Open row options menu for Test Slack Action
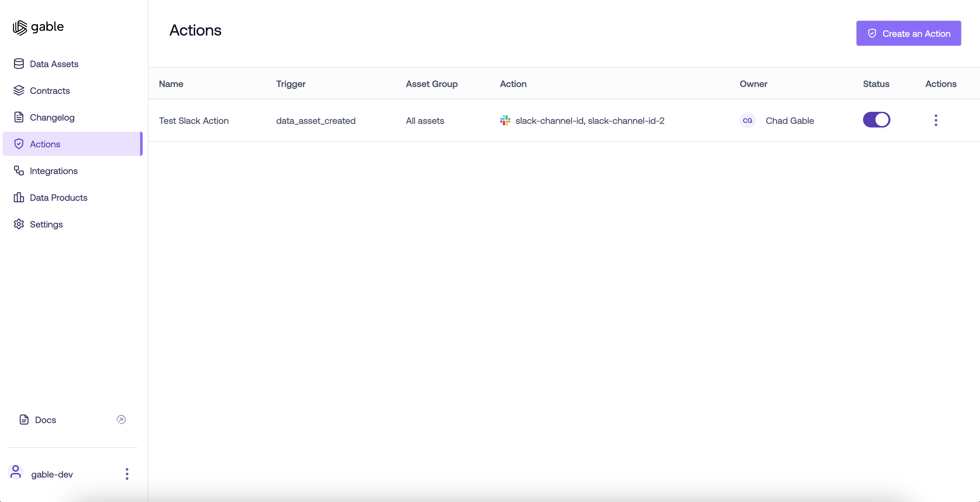Screen dimensions: 980x502 pos(935,120)
